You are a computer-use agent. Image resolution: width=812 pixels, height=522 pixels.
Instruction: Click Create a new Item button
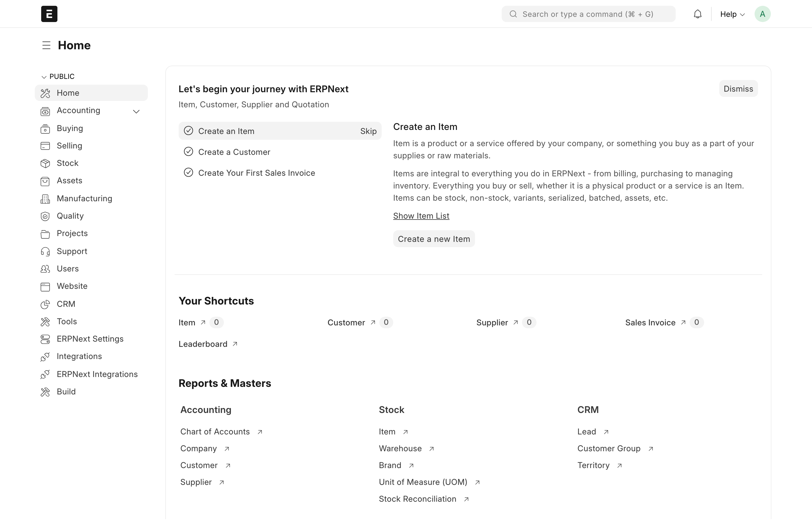434,239
